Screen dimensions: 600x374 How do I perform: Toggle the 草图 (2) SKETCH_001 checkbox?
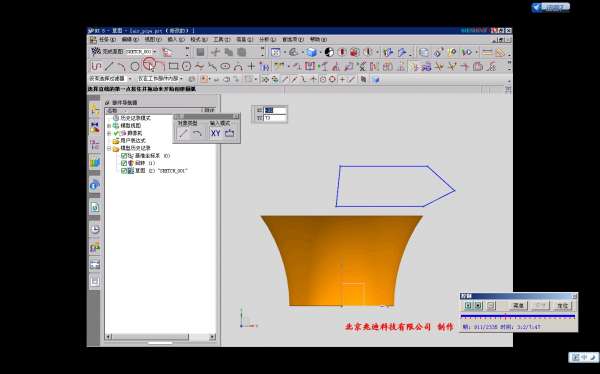(124, 171)
